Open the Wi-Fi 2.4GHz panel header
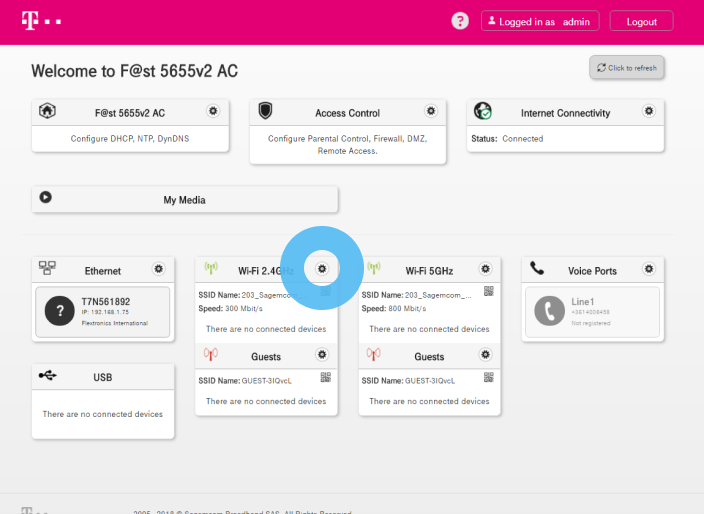Viewport: 704px width, 514px height. coord(259,270)
